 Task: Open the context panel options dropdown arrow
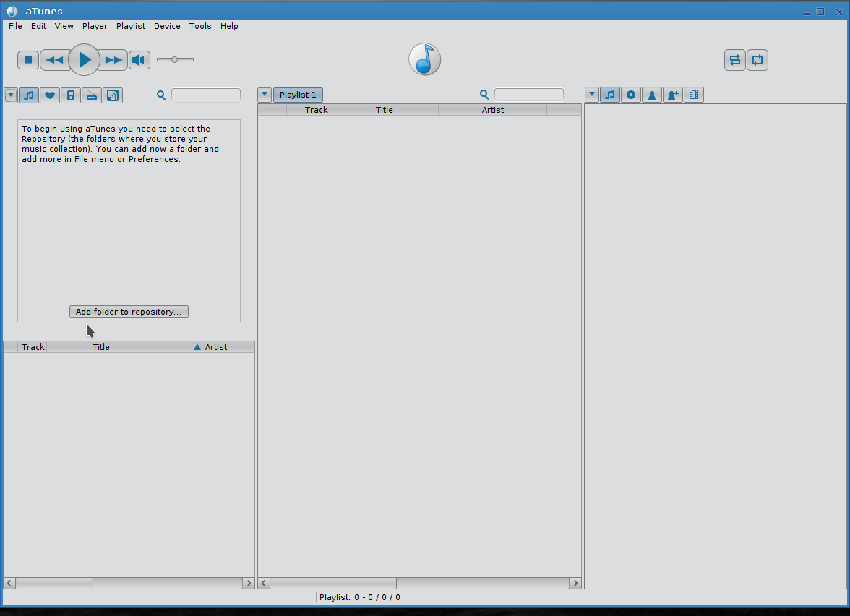(592, 95)
